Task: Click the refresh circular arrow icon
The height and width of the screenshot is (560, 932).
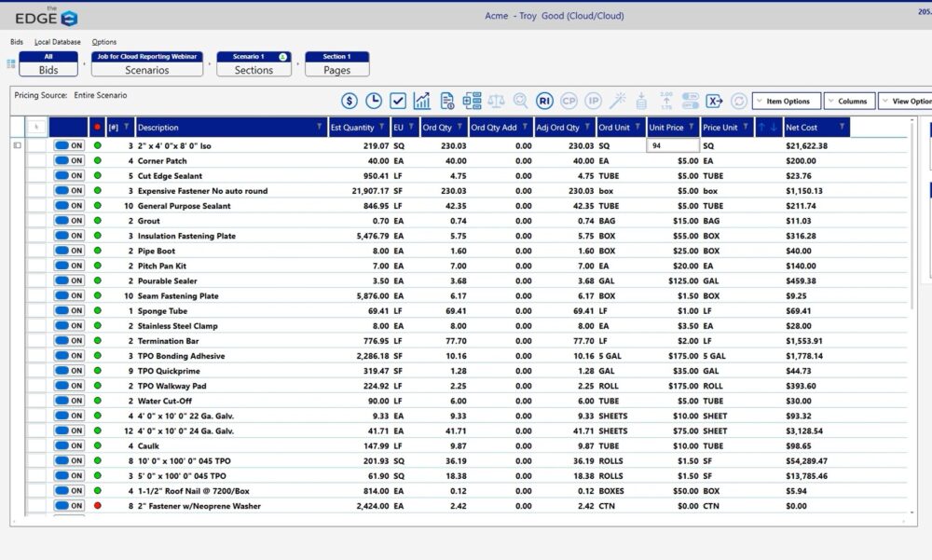Action: [737, 100]
